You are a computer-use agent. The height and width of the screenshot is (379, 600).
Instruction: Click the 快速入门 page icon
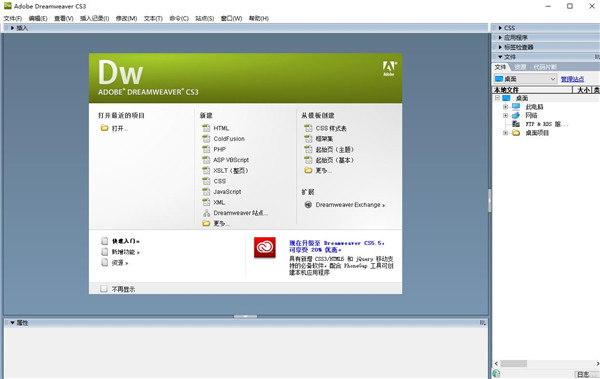104,241
